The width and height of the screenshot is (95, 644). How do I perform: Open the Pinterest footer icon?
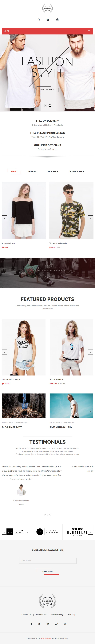pos(48,624)
